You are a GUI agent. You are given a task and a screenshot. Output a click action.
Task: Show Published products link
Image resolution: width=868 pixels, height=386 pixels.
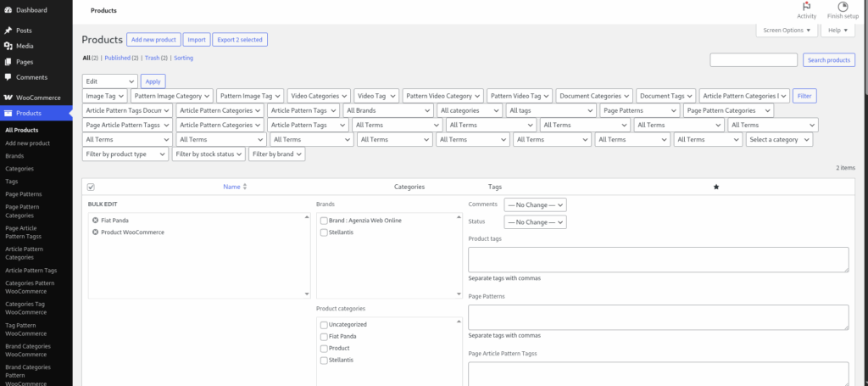pos(117,58)
